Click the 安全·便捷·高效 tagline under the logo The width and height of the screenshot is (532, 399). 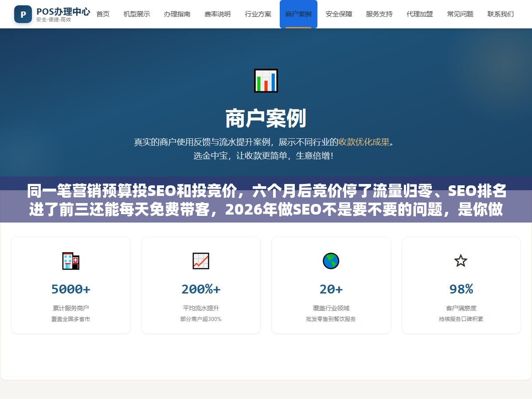coord(54,20)
